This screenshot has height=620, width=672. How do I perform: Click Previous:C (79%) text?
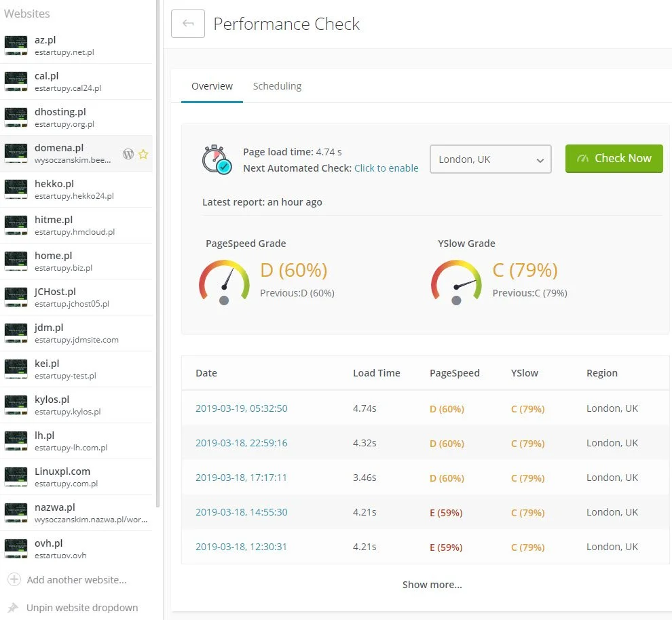529,293
